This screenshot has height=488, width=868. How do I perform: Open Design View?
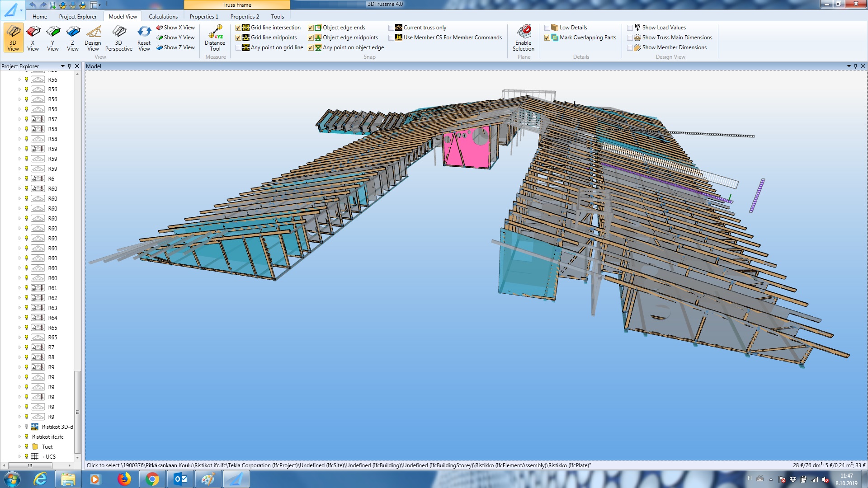point(93,38)
